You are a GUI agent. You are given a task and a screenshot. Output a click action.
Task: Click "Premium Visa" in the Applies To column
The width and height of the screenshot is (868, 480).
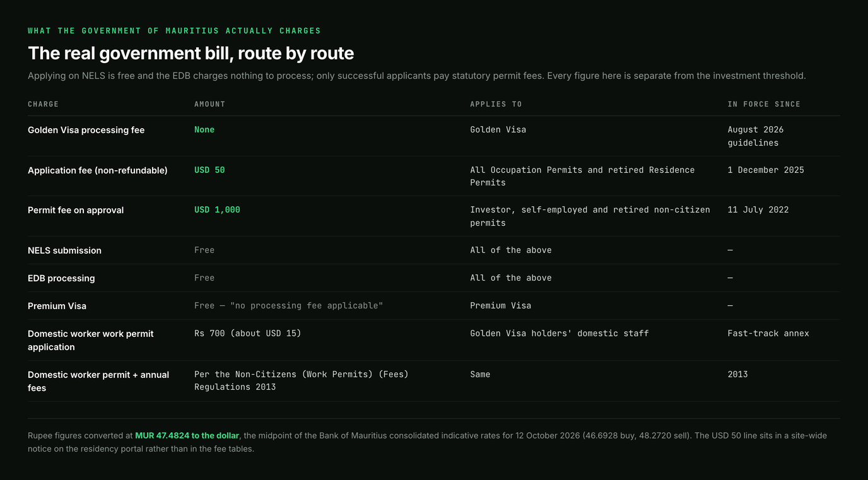tap(501, 306)
